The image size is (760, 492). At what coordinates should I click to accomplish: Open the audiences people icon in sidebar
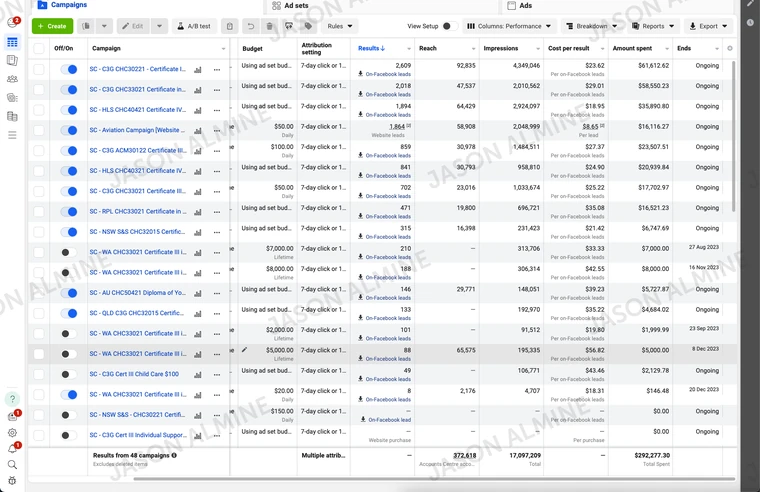pos(13,79)
